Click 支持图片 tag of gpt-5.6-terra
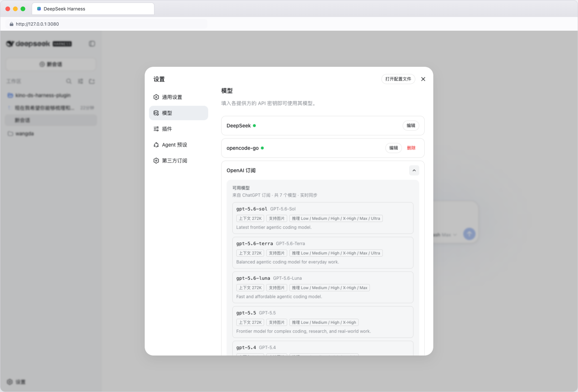The height and width of the screenshot is (392, 578). (x=277, y=253)
